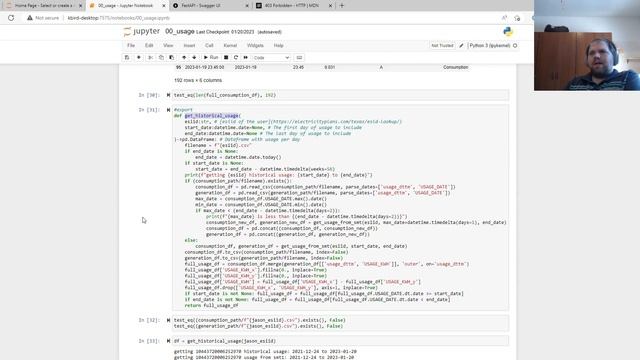Click the Python logo in the header

[508, 32]
